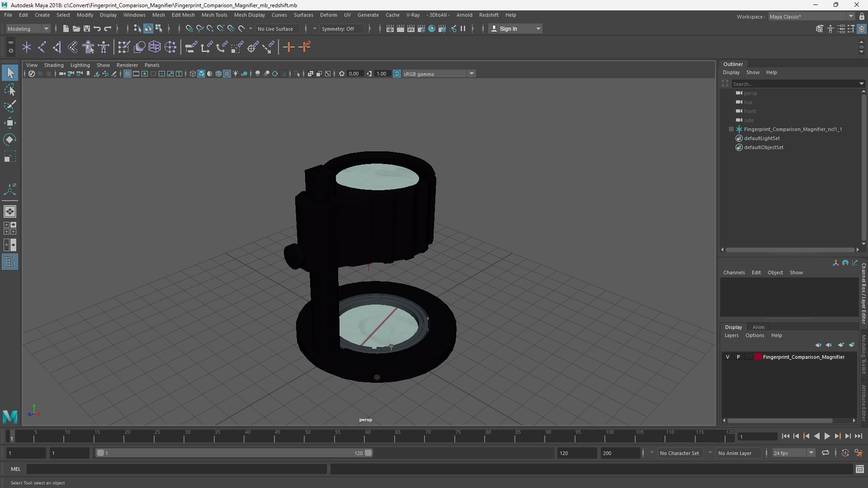The height and width of the screenshot is (488, 868).
Task: Open the Redshift menu
Action: (489, 15)
